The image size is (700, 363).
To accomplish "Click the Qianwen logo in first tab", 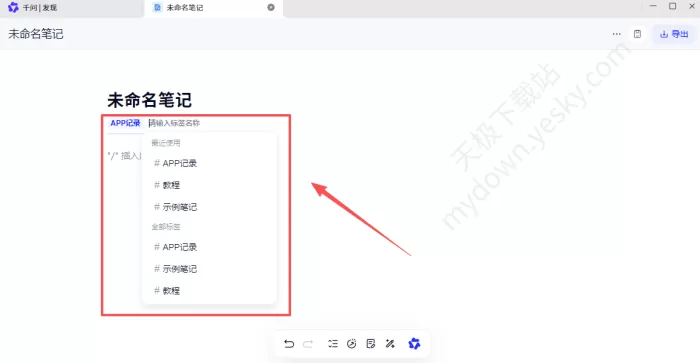I will tap(13, 8).
